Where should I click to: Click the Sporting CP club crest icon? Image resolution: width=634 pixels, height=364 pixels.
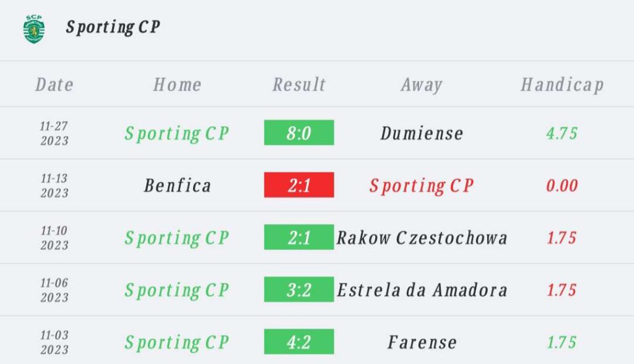(x=34, y=29)
